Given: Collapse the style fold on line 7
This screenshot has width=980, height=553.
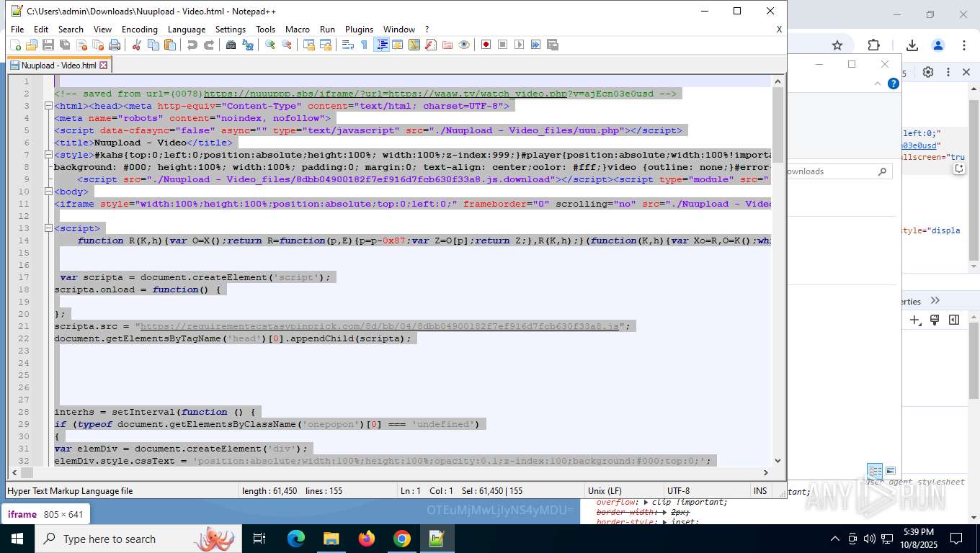Looking at the screenshot, I should 47,155.
